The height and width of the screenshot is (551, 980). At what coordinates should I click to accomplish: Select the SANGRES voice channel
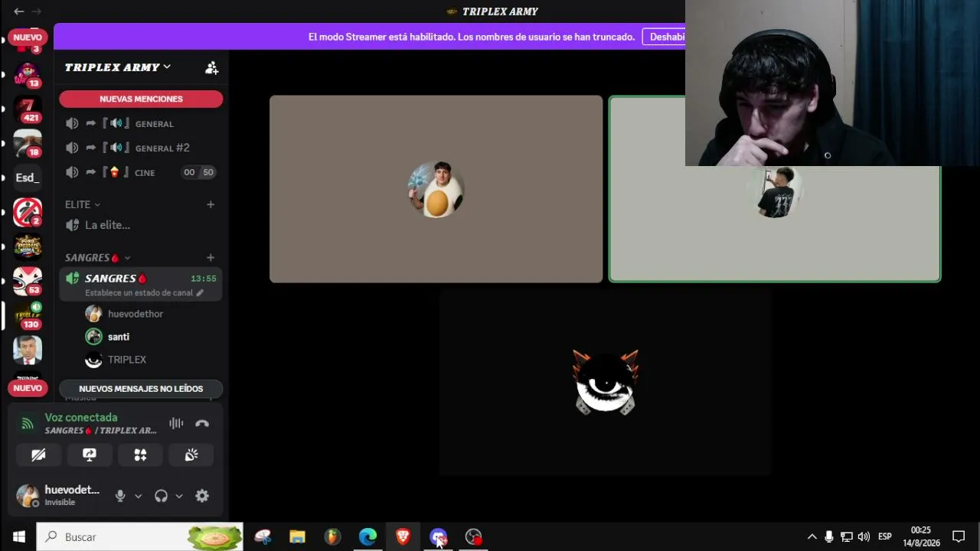click(x=141, y=285)
